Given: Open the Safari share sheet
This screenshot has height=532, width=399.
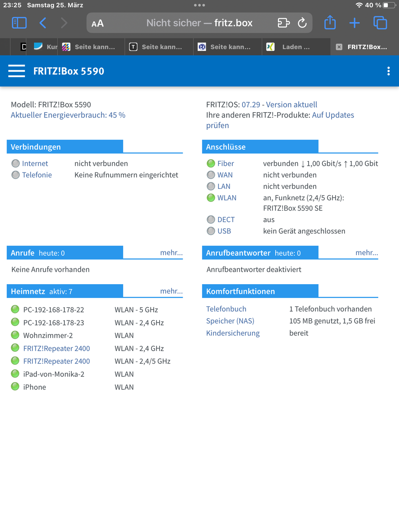Looking at the screenshot, I should point(330,22).
